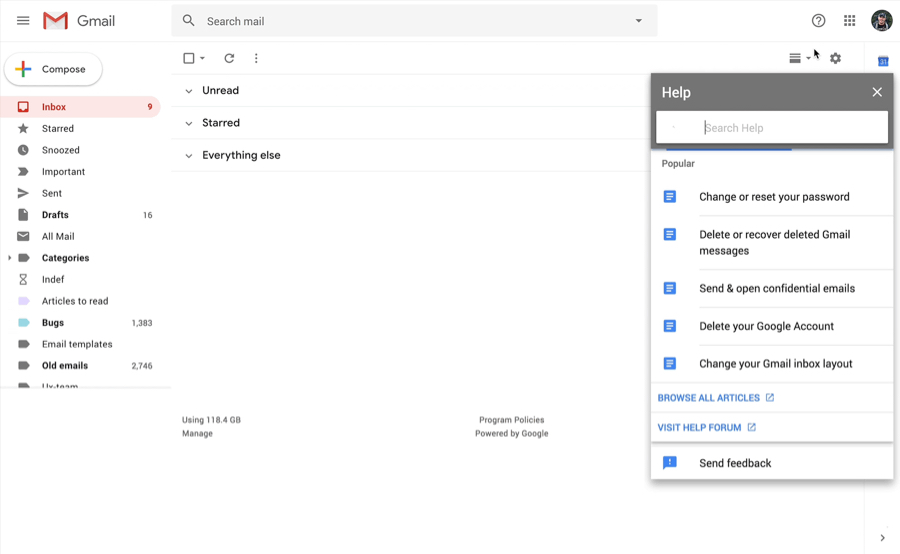Open the main menu hamburger icon
This screenshot has width=900, height=554.
[23, 21]
